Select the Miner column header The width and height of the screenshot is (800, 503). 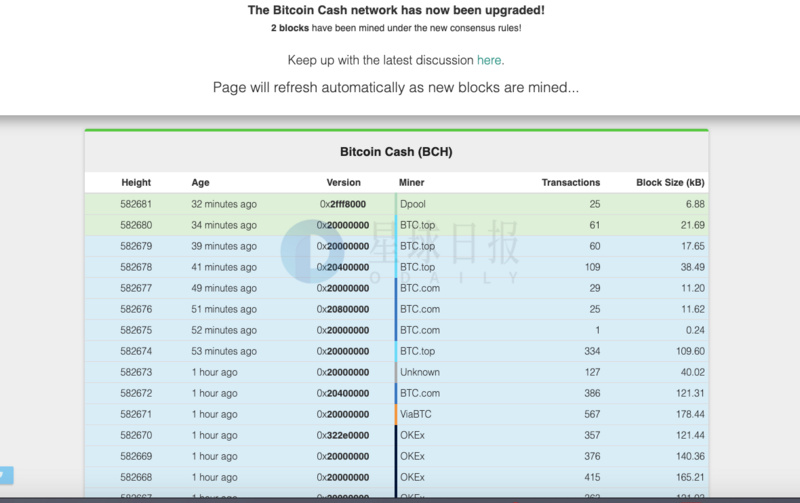[412, 183]
